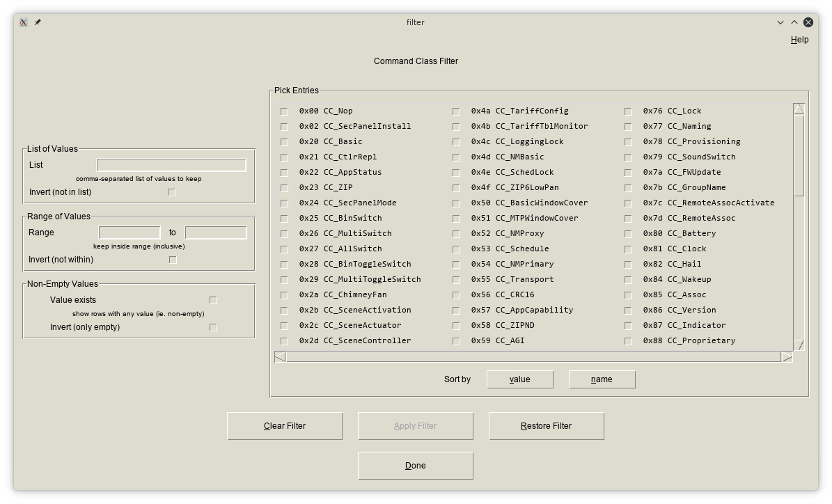Toggle Invert (only empty) option
832x504 pixels.
click(213, 327)
